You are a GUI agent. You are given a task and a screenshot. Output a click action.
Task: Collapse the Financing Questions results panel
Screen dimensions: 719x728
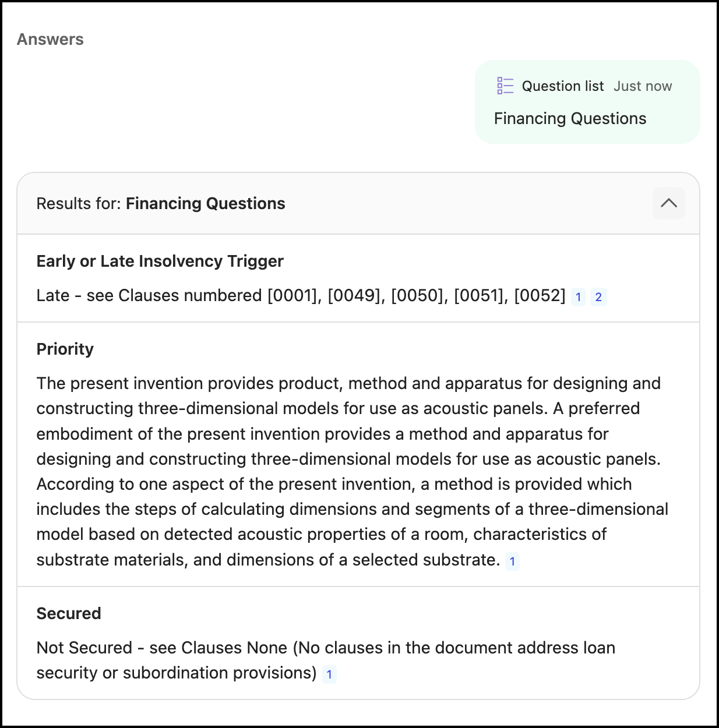pyautogui.click(x=668, y=203)
